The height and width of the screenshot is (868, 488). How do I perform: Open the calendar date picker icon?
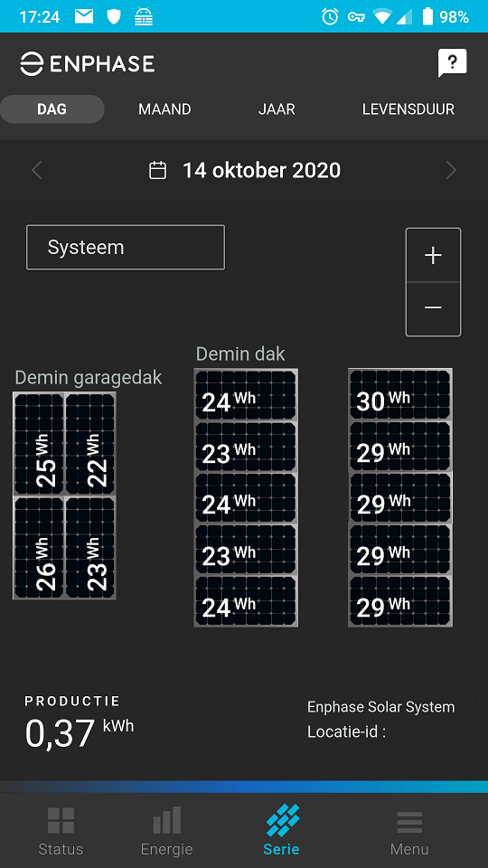(x=157, y=170)
